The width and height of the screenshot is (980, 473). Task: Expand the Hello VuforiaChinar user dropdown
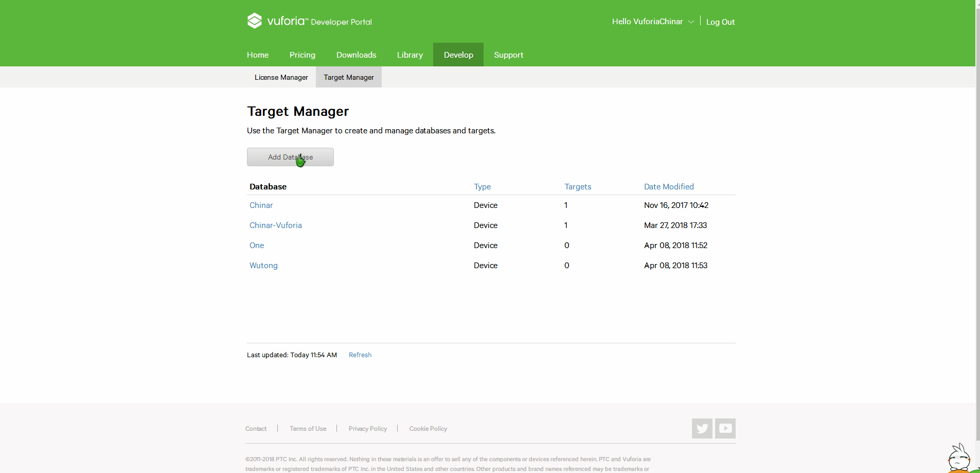point(653,22)
